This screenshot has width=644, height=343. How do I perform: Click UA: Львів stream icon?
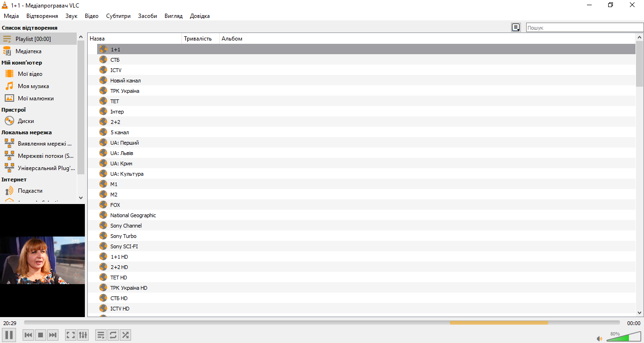click(103, 153)
